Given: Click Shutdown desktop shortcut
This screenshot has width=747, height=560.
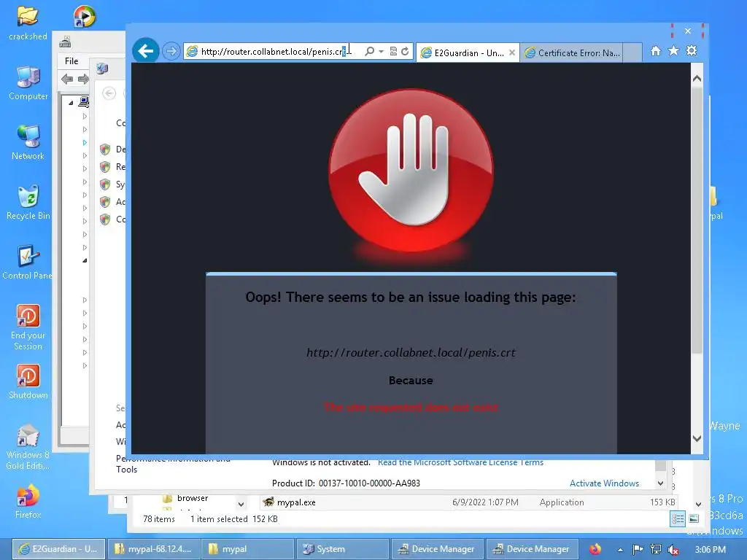Looking at the screenshot, I should coord(28,381).
